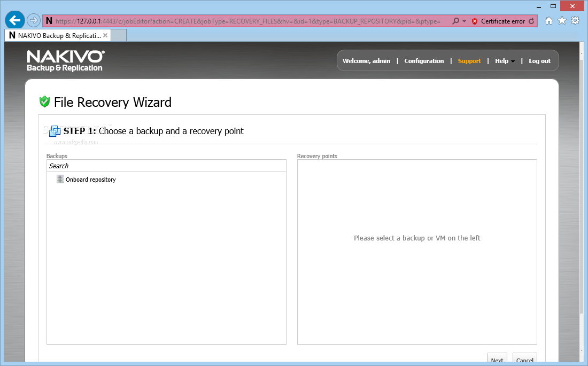Click the NAKIVO Backup & Replication logo

66,60
